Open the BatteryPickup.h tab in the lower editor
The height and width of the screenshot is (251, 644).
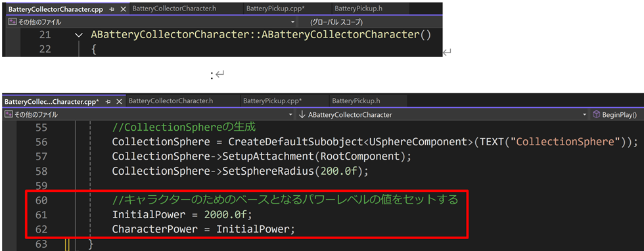[x=356, y=101]
